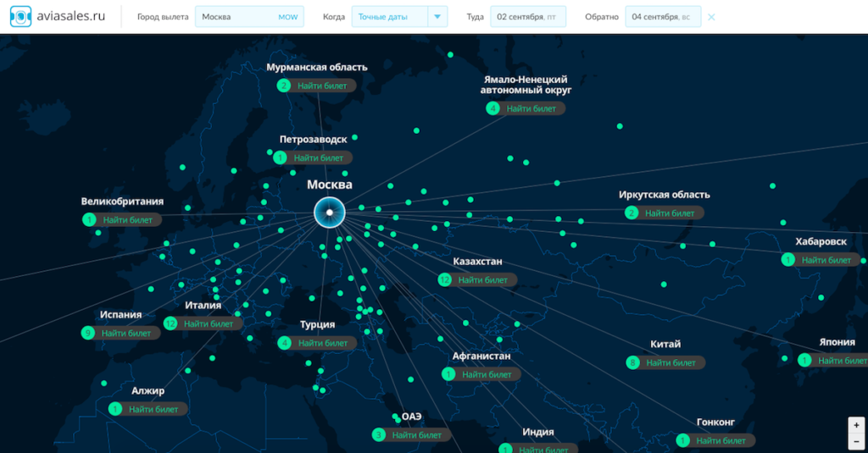Click Найти билет for Мурманская область
The width and height of the screenshot is (868, 453).
321,86
